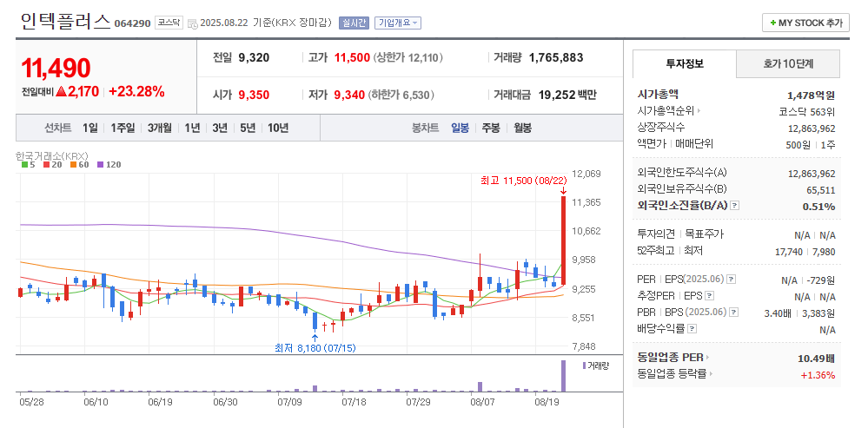This screenshot has width=868, height=428.
Task: Click the calendar icon beside the date
Action: [192, 23]
